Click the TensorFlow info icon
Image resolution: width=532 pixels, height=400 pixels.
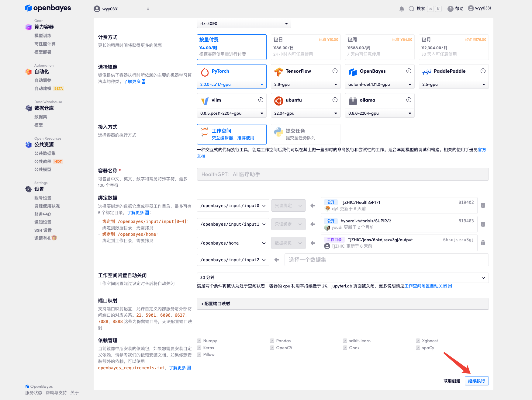click(x=335, y=71)
